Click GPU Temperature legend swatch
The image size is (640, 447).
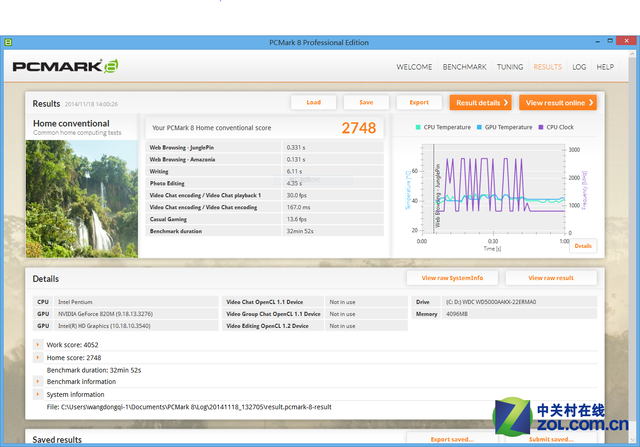pos(479,127)
